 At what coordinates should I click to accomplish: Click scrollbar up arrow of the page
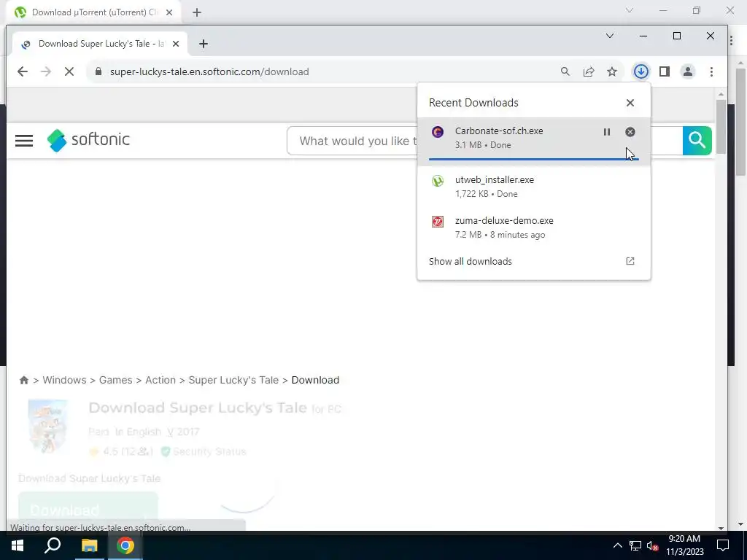click(721, 94)
